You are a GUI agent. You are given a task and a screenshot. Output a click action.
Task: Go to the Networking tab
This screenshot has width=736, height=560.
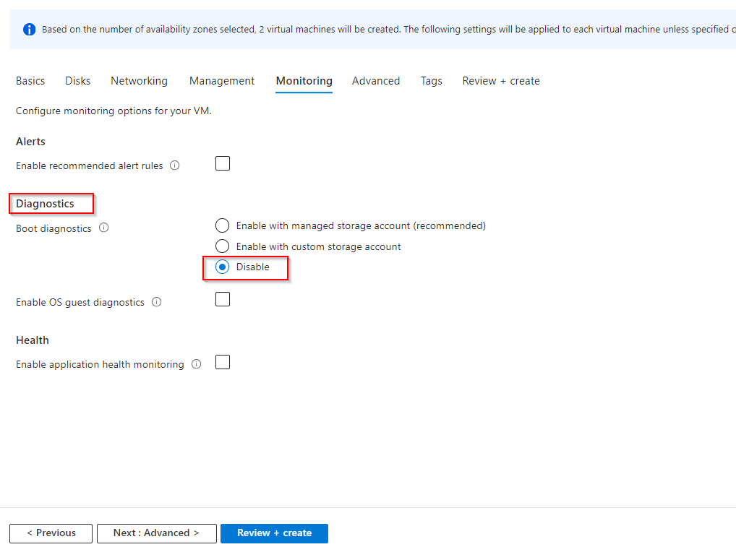pos(139,81)
